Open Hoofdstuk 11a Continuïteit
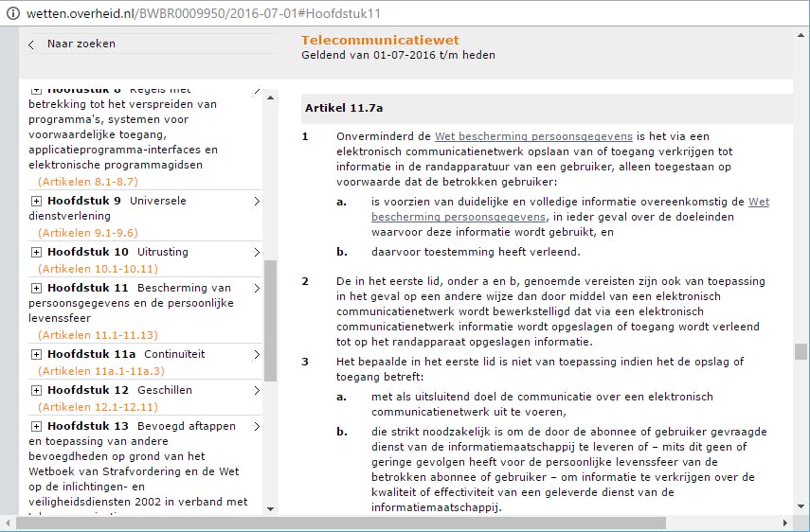Image resolution: width=810 pixels, height=532 pixels. pos(126,354)
